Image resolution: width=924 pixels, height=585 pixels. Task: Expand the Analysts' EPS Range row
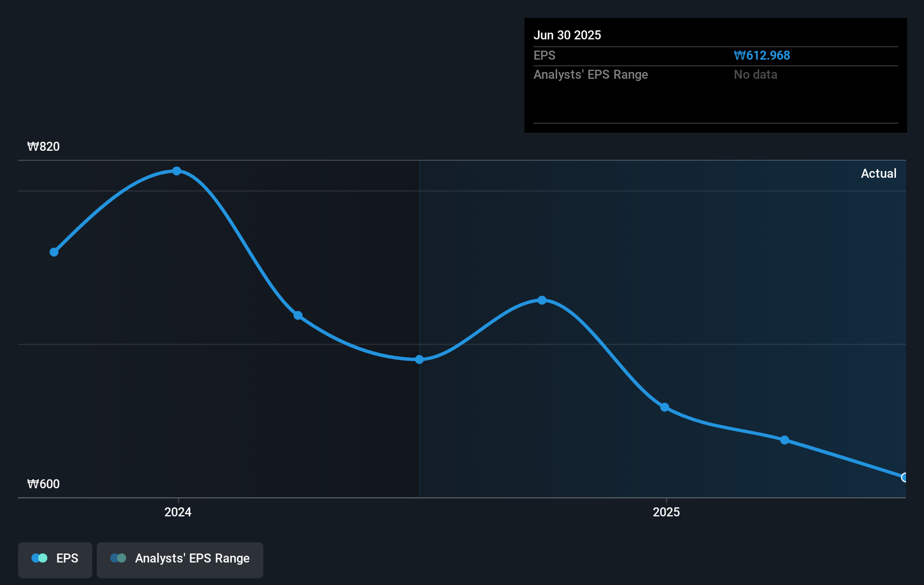pos(590,74)
